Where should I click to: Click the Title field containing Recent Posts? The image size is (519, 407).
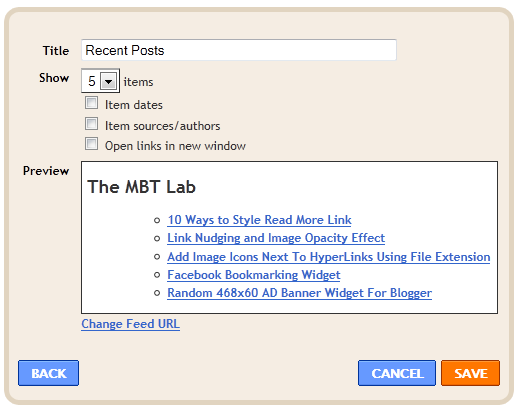[x=239, y=50]
